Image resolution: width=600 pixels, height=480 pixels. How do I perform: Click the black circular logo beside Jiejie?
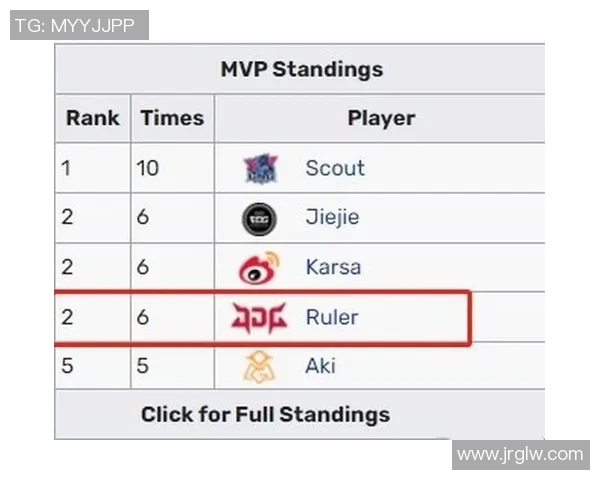(x=260, y=218)
